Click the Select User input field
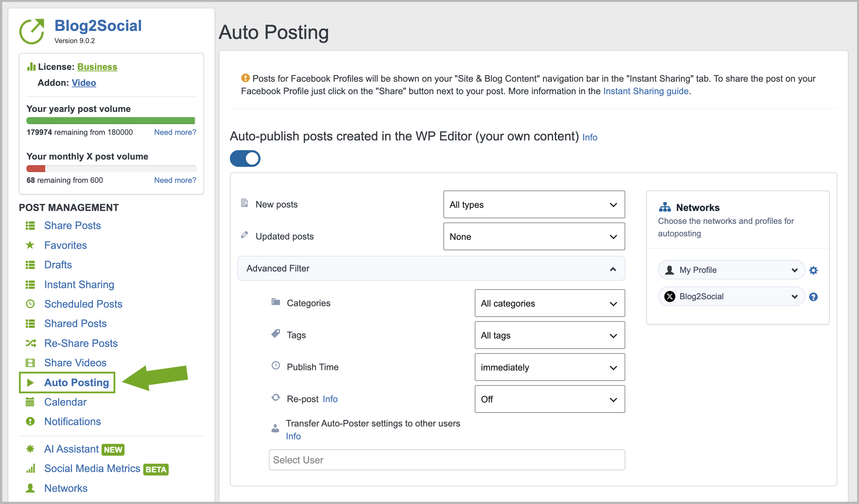The image size is (859, 504). 447,460
